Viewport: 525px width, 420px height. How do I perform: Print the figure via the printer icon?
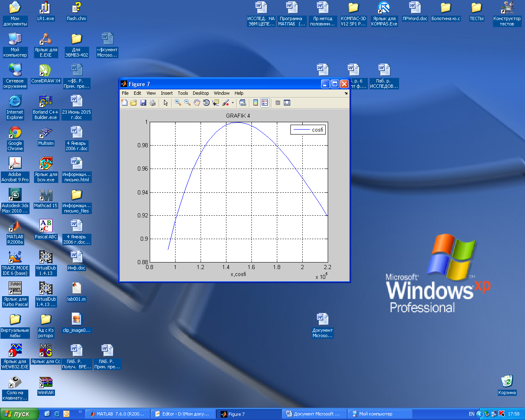click(153, 103)
